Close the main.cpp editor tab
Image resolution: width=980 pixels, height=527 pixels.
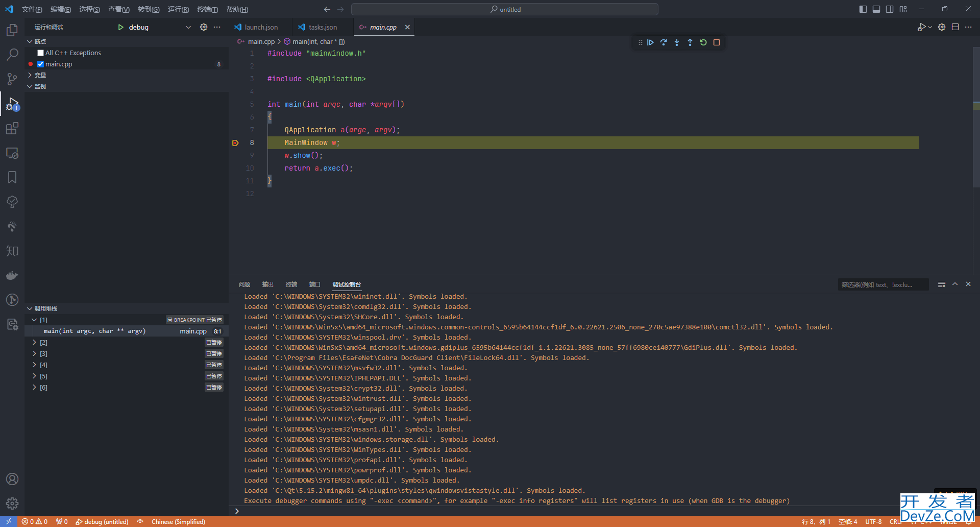pos(407,27)
